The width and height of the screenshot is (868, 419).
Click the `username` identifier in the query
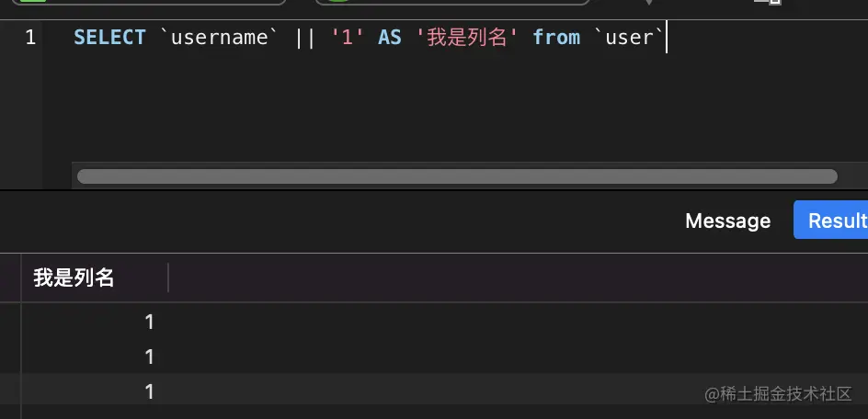224,38
